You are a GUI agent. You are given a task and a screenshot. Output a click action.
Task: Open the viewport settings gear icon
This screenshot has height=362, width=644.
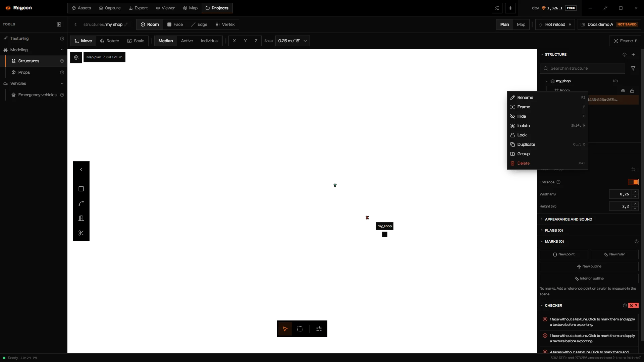click(x=76, y=57)
